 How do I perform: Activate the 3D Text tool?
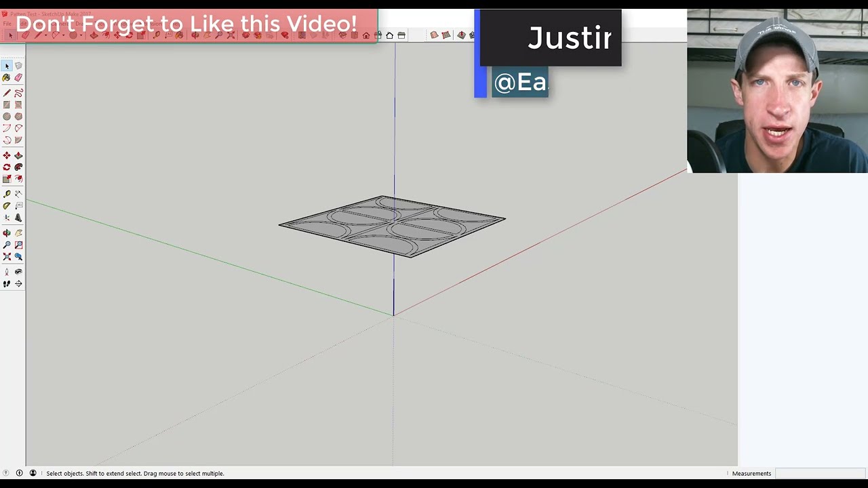click(x=18, y=218)
